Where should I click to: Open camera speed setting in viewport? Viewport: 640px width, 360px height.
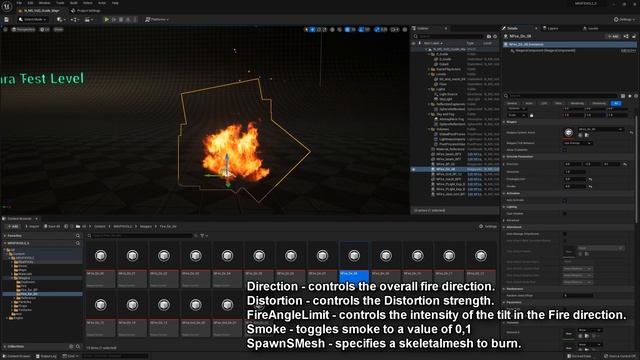point(395,29)
